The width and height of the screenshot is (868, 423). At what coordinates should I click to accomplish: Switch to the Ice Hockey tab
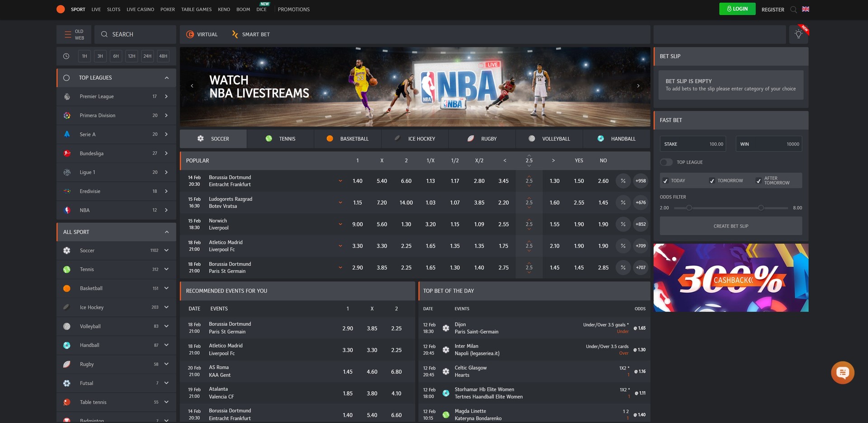coord(415,139)
